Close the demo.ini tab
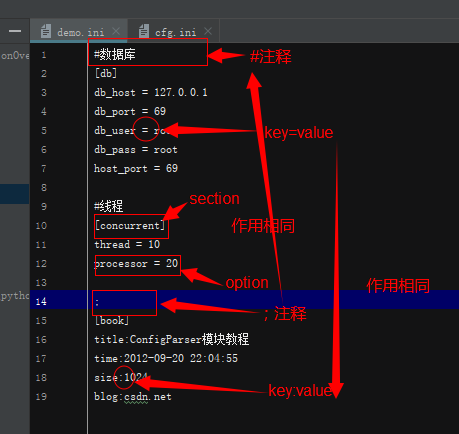The width and height of the screenshot is (459, 434). 116,31
